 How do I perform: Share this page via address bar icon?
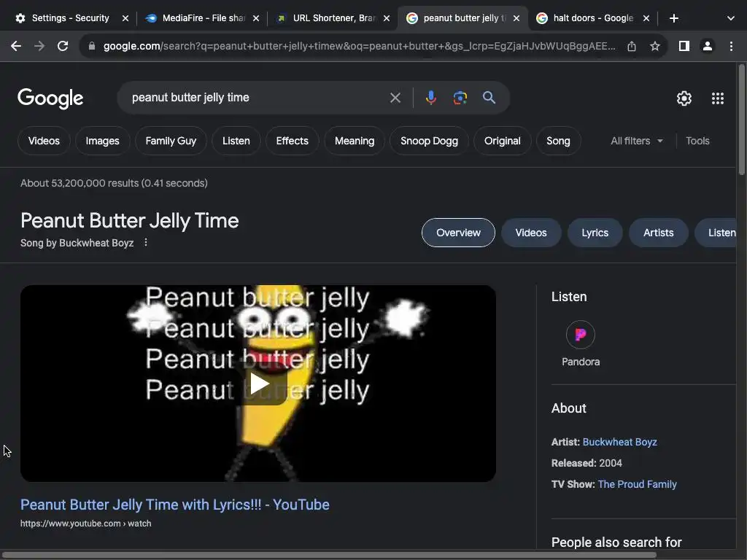click(x=632, y=46)
